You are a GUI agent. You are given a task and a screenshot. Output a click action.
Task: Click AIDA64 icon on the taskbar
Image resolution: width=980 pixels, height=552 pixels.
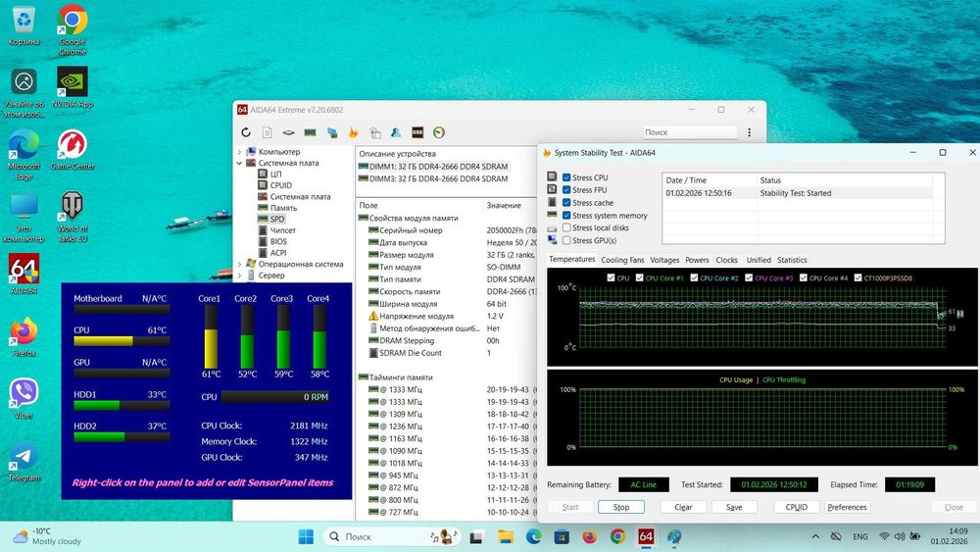[x=646, y=536]
